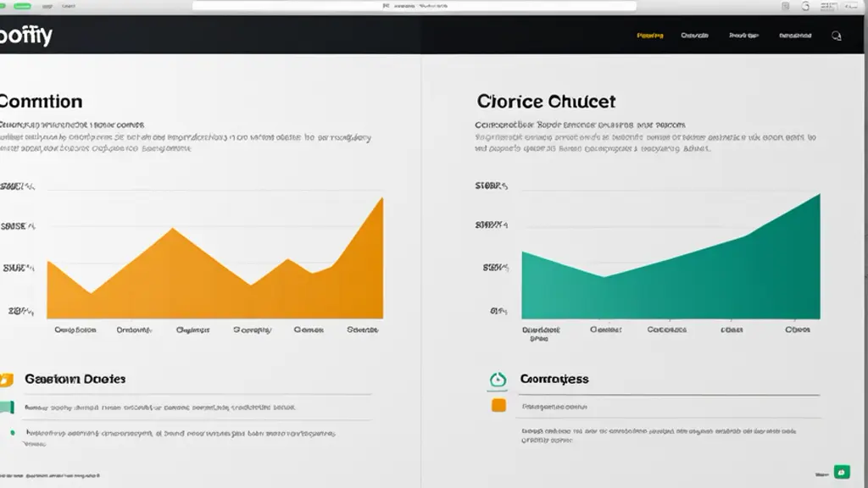Click the green bullet dot in the lower-left list

(x=13, y=433)
